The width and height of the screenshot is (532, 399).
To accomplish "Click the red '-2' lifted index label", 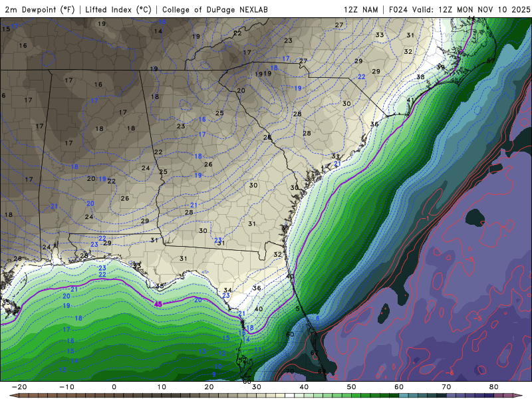I will coord(334,377).
